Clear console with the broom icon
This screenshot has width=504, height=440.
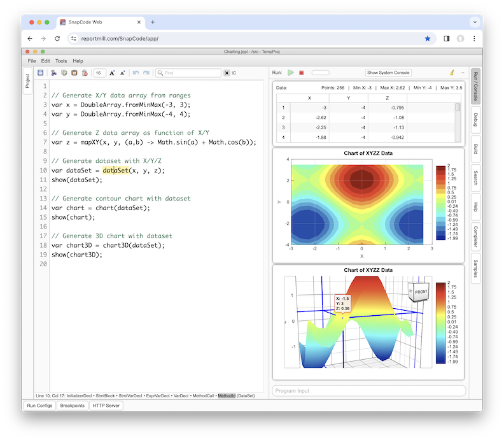[451, 73]
